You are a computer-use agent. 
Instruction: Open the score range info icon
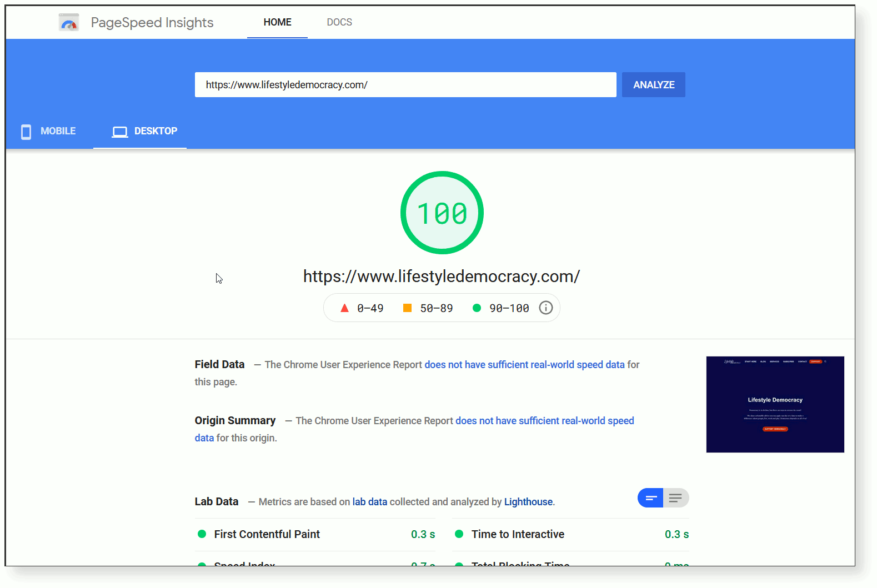(x=546, y=308)
